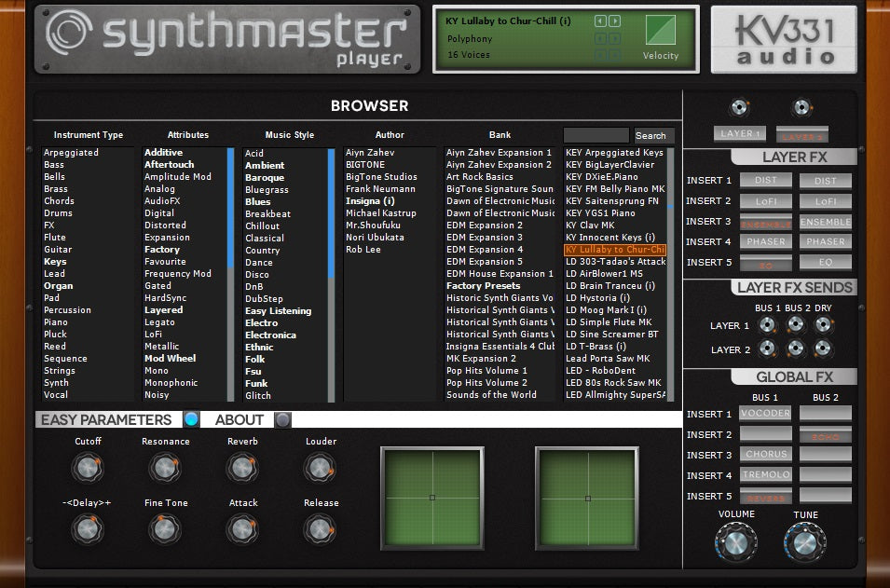Click the knob above Layer 1 button
The height and width of the screenshot is (588, 890).
click(739, 107)
